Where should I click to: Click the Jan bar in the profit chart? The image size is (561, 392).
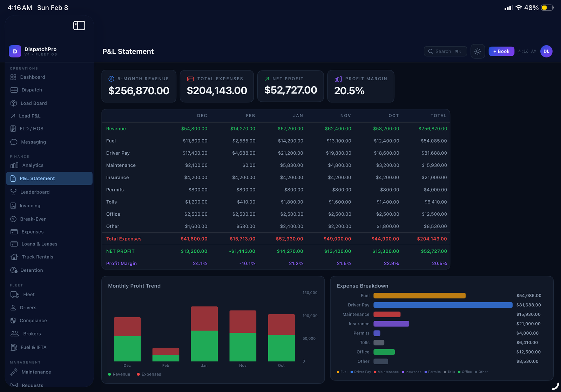pos(204,334)
